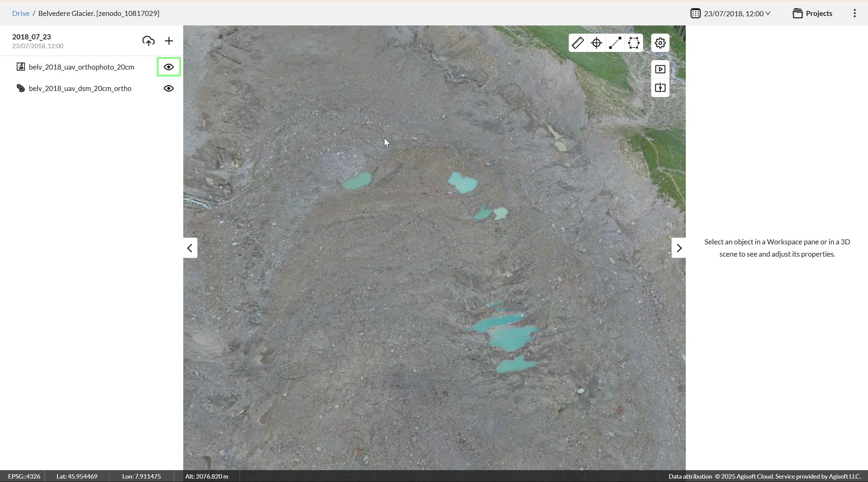This screenshot has width=868, height=482.
Task: Collapse the right properties pane arrow
Action: (679, 248)
